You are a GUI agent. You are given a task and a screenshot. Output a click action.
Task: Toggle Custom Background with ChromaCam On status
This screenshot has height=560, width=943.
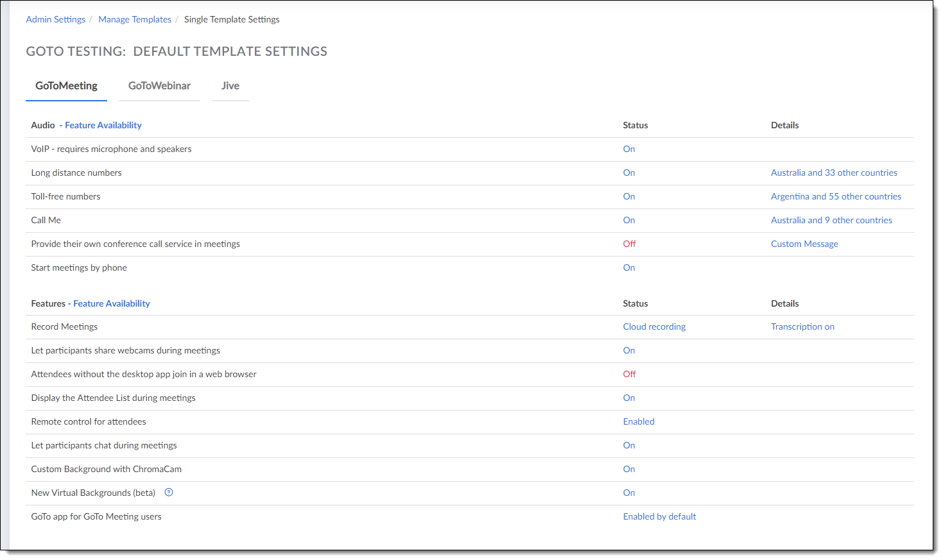click(x=628, y=469)
